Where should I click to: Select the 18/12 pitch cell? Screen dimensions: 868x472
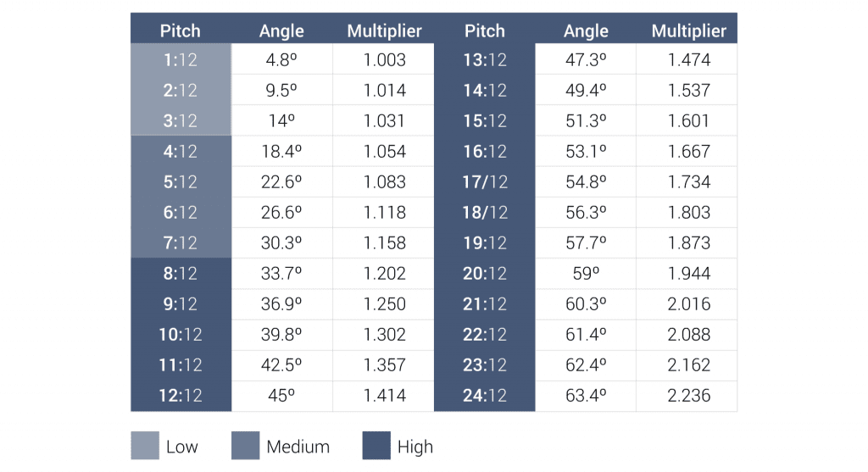[485, 213]
